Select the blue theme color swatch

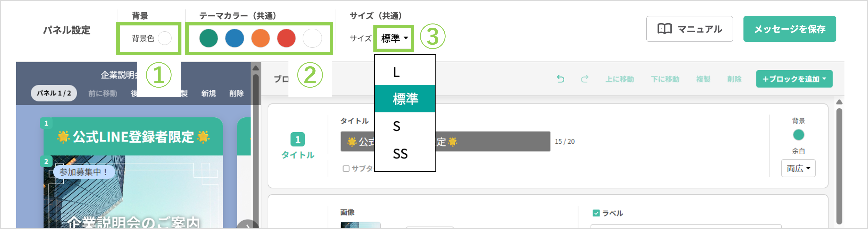234,38
